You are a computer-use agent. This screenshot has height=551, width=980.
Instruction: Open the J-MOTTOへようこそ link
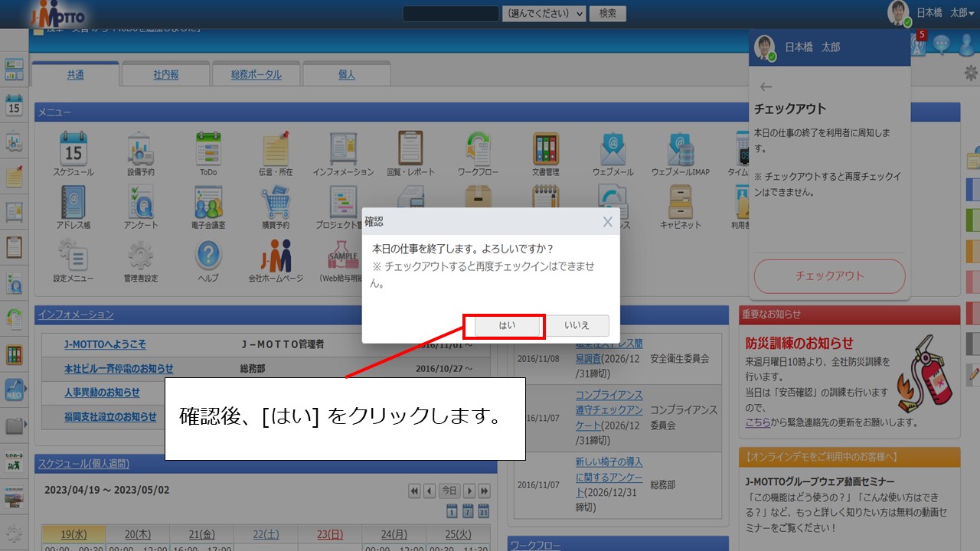[x=105, y=344]
